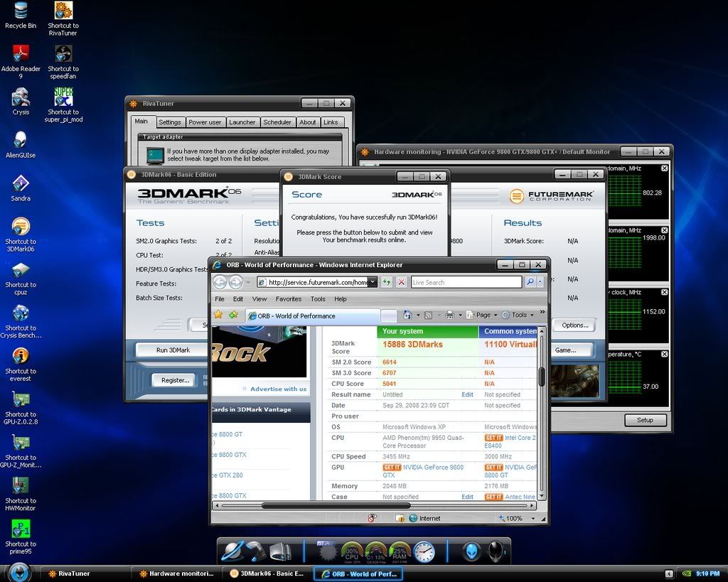Screen dimensions: 728x582
Task: Switch to Hardware monitoring taskbar button
Action: [x=176, y=573]
